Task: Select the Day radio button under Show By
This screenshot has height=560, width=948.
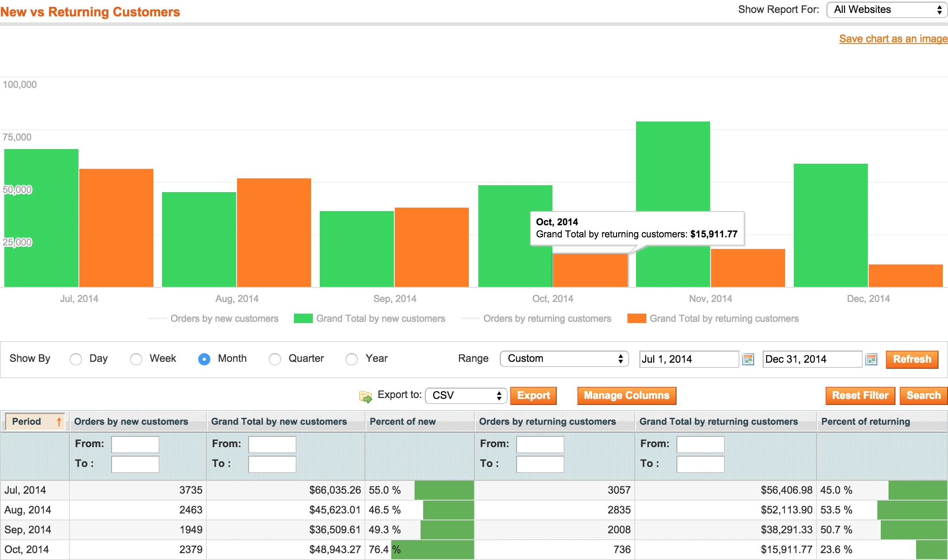Action: point(76,359)
